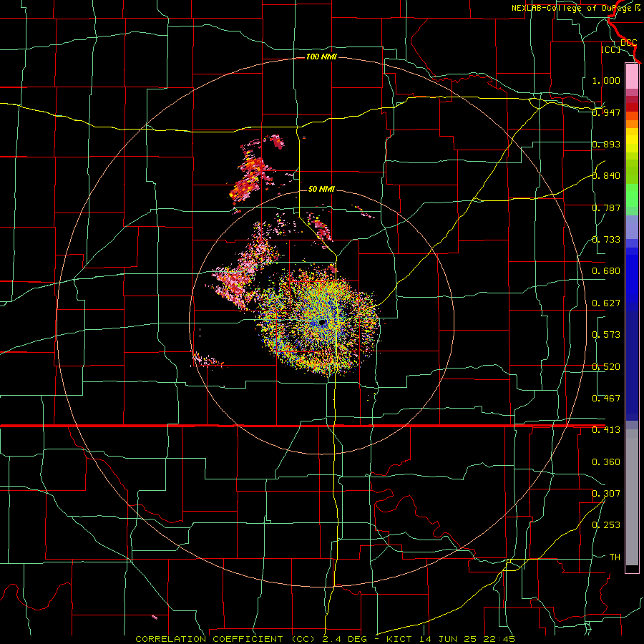The width and height of the screenshot is (644, 644).
Task: Click the 'DCC' label above the color bar
Action: tap(628, 43)
